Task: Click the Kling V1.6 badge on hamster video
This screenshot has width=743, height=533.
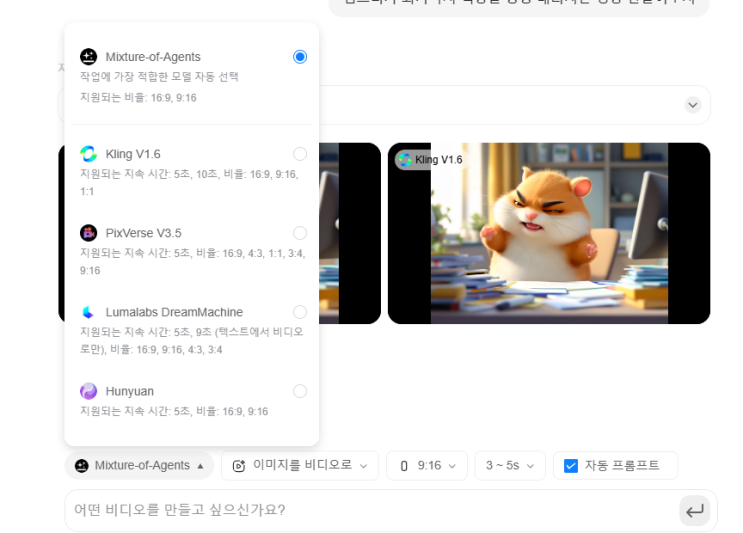Action: pos(430,160)
